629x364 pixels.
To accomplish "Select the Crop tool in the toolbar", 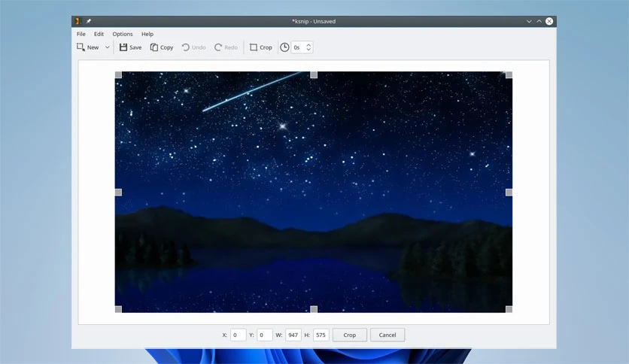I will tap(261, 47).
